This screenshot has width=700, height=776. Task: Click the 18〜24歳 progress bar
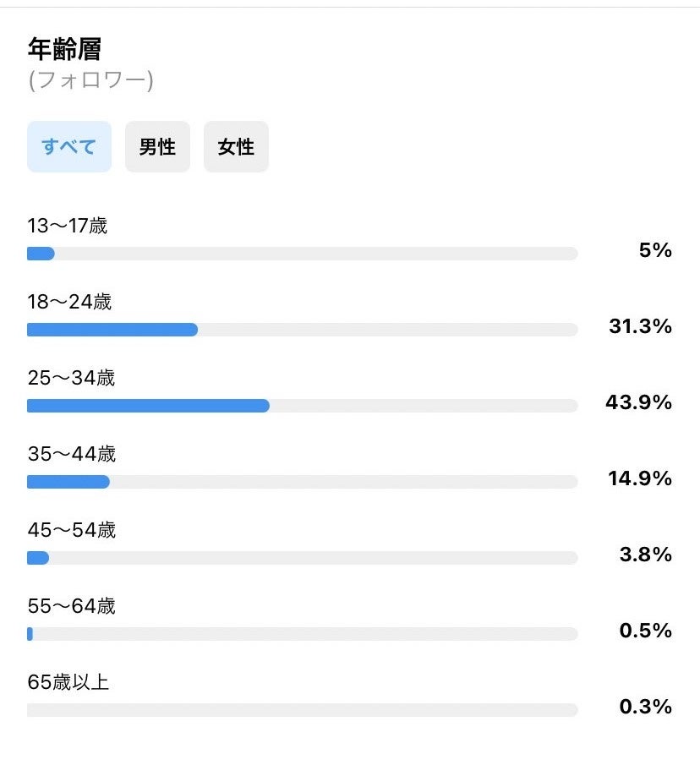(x=302, y=330)
